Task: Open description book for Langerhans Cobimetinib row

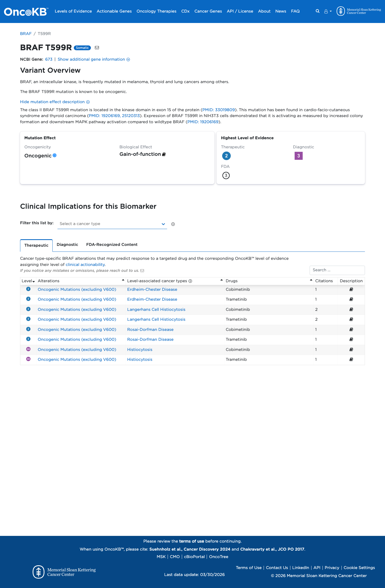Action: tap(351, 310)
